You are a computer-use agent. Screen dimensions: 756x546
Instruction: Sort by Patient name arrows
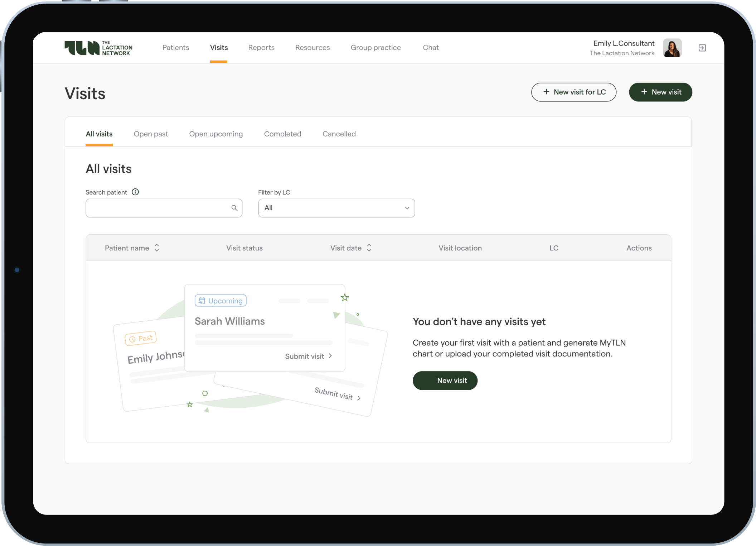(x=157, y=248)
